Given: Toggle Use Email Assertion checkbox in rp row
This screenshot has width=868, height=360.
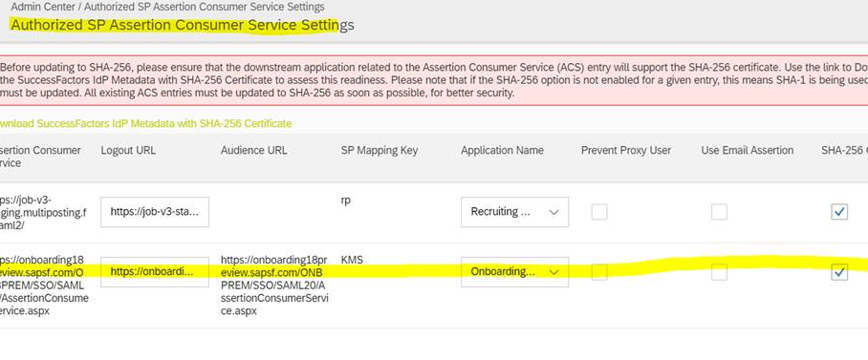Looking at the screenshot, I should pyautogui.click(x=719, y=212).
